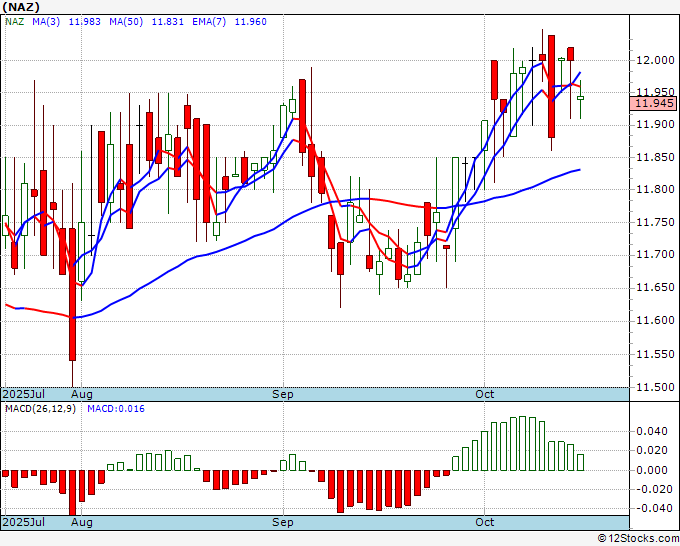Click the 12.000 price axis label
The image size is (680, 546).
click(655, 60)
